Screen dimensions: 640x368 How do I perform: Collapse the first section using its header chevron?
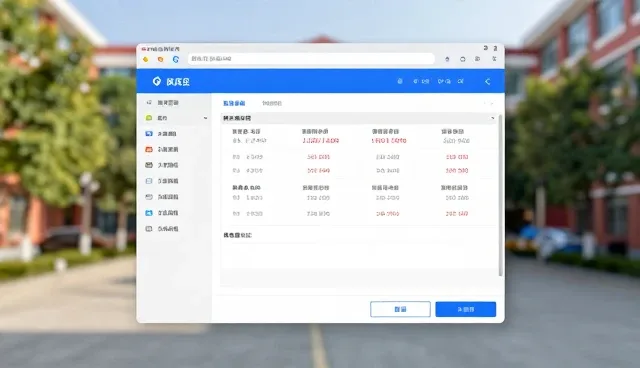(492, 118)
